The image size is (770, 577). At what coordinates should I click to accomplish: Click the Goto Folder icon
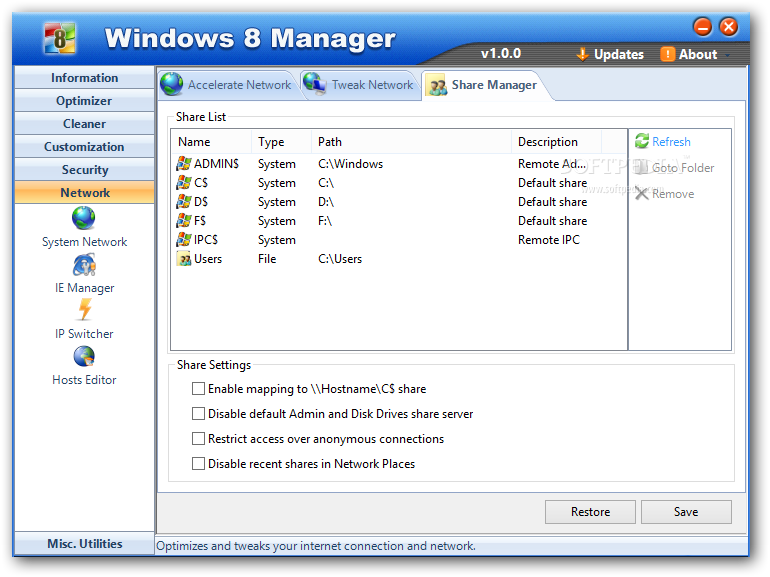pos(641,167)
